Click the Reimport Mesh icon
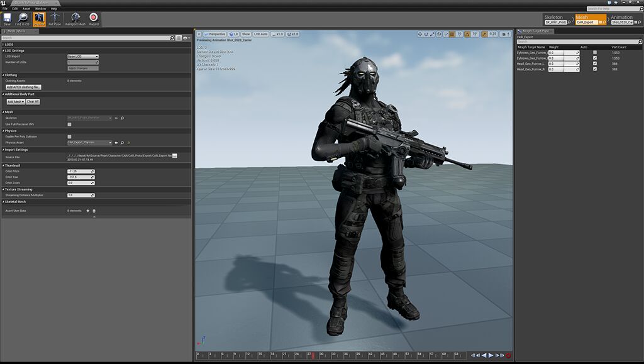This screenshot has width=644, height=364. pyautogui.click(x=75, y=16)
